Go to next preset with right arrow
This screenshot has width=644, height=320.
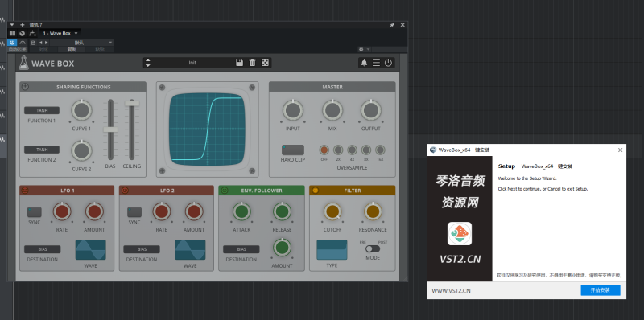[x=47, y=43]
